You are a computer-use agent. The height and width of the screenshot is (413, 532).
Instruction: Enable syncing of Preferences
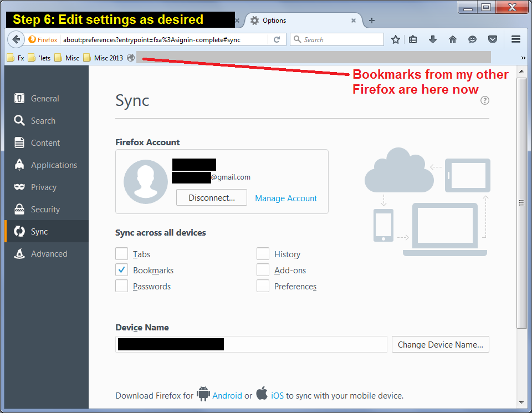(263, 286)
